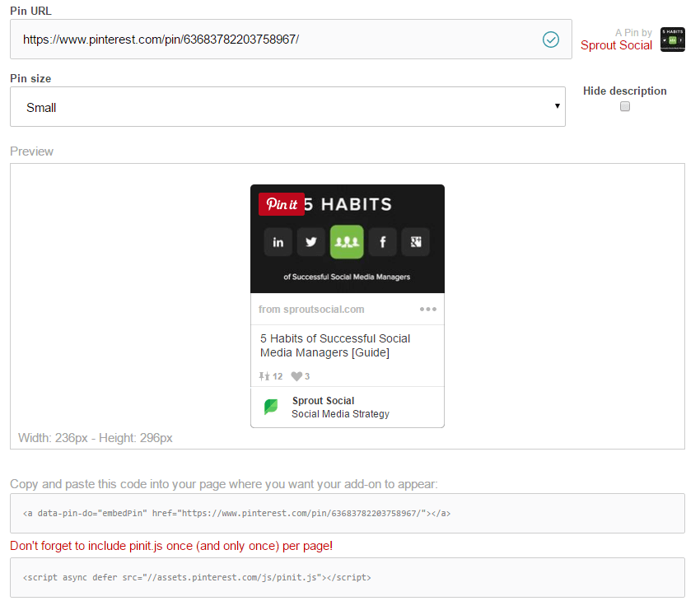700x601 pixels.
Task: Open the pin thumbnail beside Sprout Social
Action: coord(673,40)
